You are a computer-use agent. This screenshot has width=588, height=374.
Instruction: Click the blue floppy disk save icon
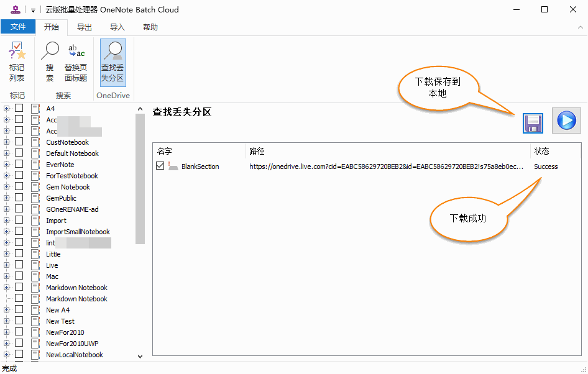[x=533, y=122]
